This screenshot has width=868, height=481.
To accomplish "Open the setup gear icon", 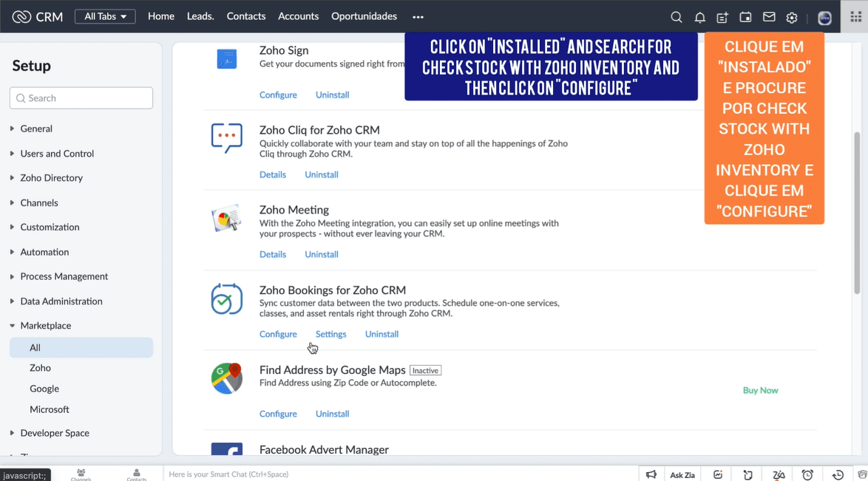I will coord(792,17).
